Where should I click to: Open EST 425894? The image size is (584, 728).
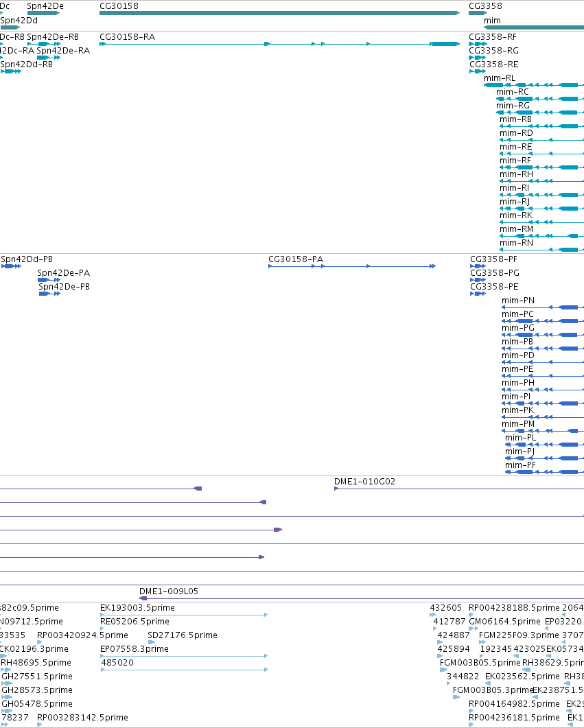(454, 648)
